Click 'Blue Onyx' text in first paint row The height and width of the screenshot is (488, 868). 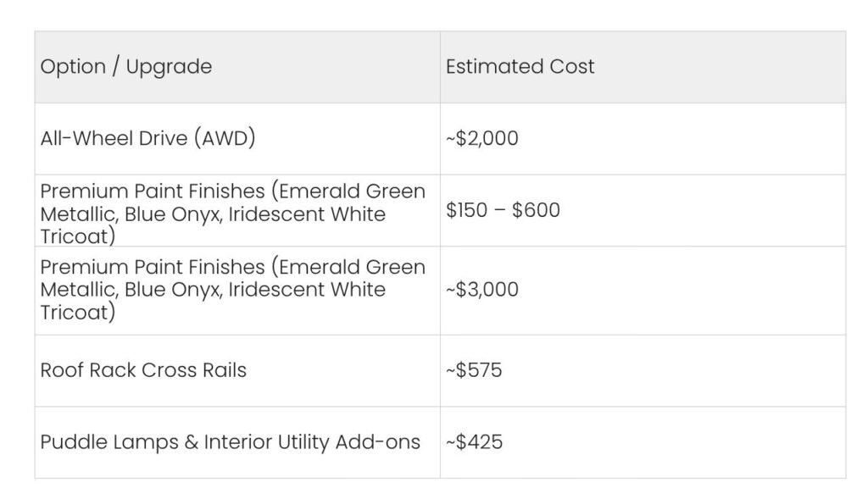[174, 214]
